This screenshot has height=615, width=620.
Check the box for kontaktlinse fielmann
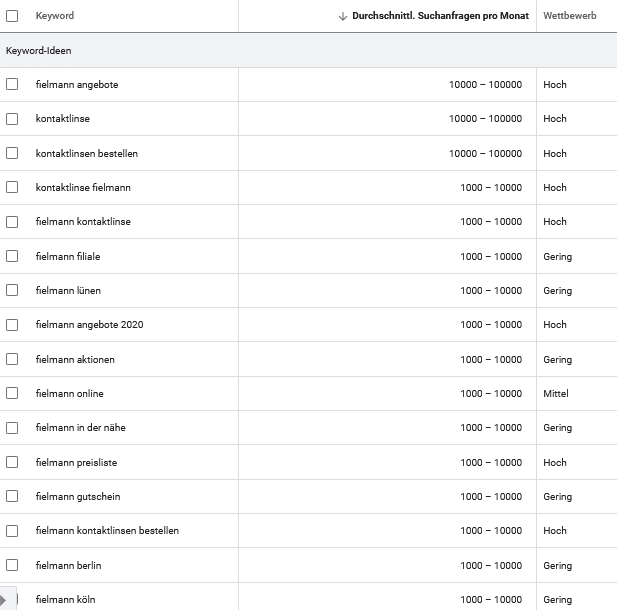point(12,187)
